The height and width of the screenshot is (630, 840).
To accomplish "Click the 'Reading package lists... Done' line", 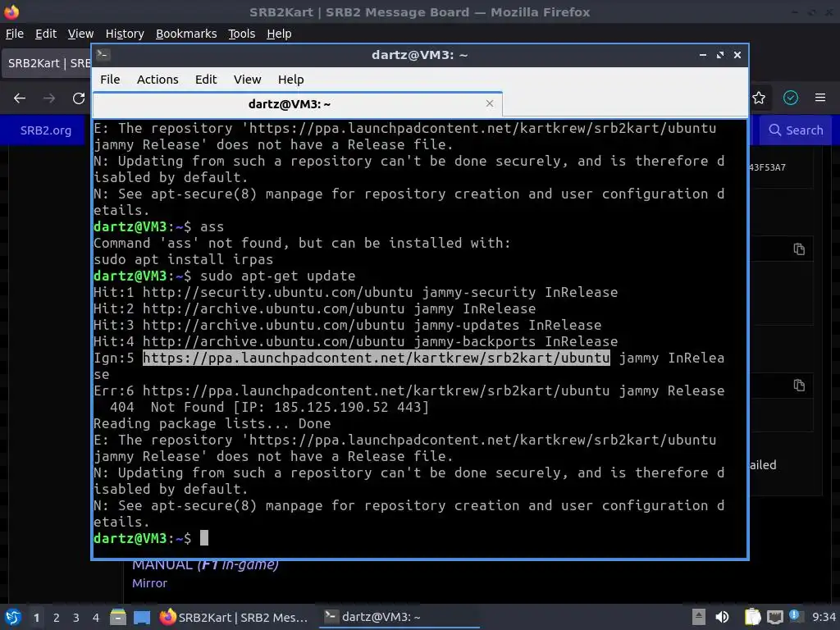I will click(x=212, y=424).
